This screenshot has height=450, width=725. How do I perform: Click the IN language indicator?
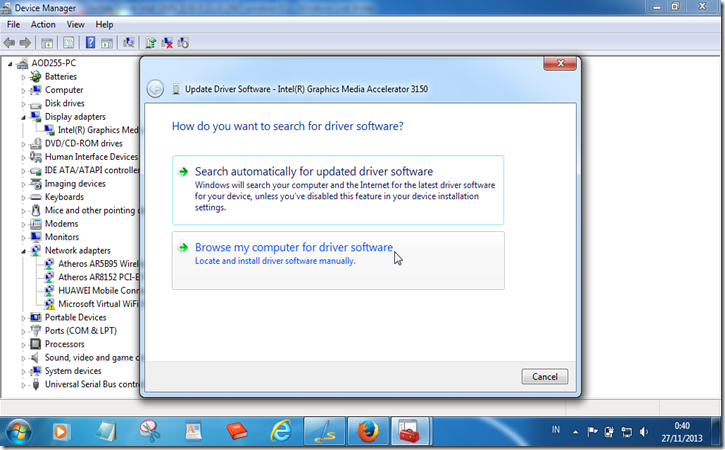click(555, 430)
